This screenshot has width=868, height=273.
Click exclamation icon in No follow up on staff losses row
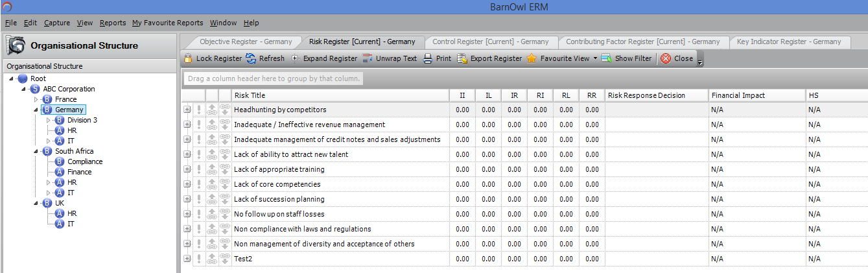coord(200,214)
